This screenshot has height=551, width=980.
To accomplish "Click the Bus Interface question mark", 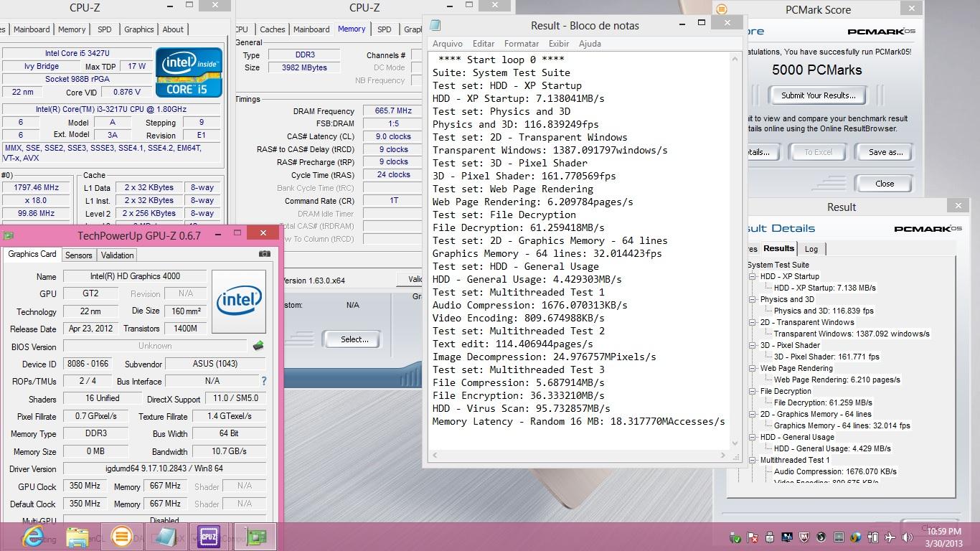I will (263, 381).
